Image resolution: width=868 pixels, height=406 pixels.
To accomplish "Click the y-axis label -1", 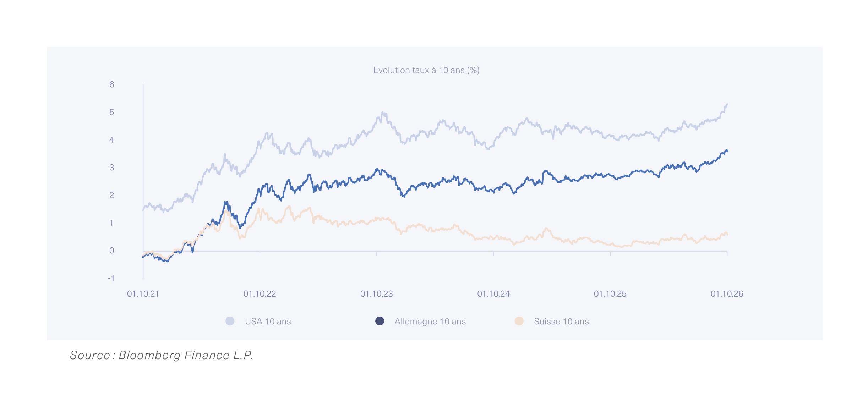I will (111, 278).
